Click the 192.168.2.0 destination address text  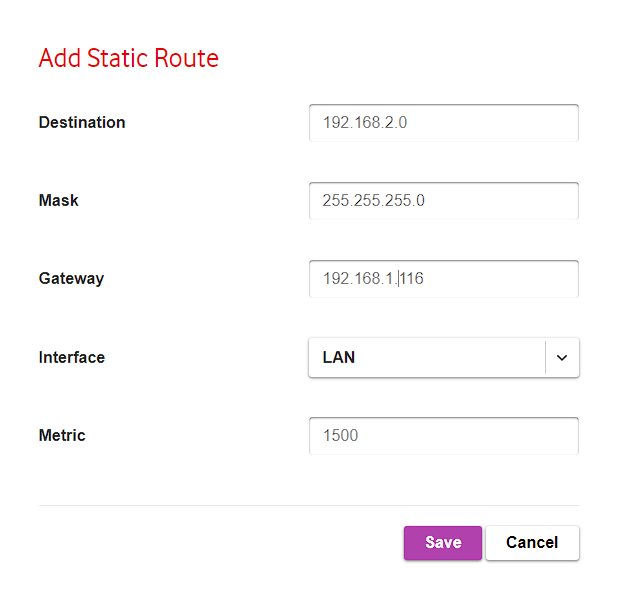point(365,123)
